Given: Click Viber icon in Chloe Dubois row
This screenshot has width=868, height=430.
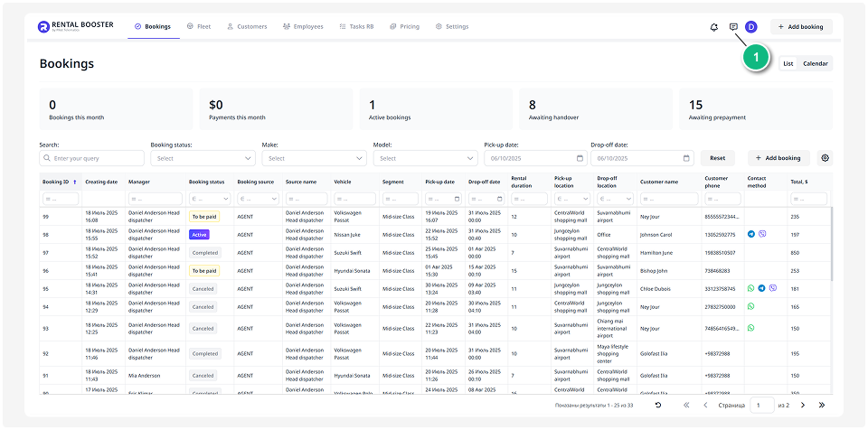Looking at the screenshot, I should [x=773, y=288].
